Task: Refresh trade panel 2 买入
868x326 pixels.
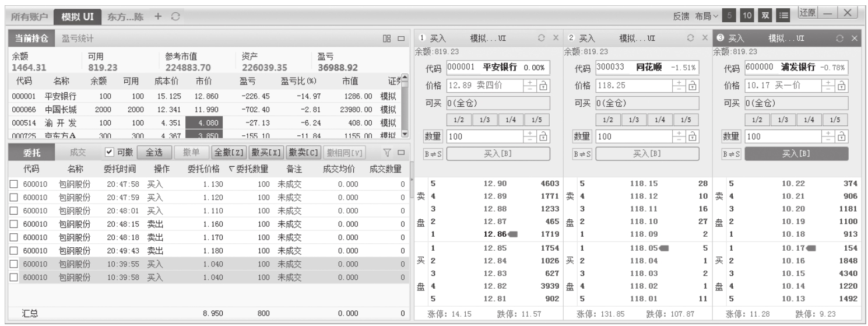Action: pos(691,38)
